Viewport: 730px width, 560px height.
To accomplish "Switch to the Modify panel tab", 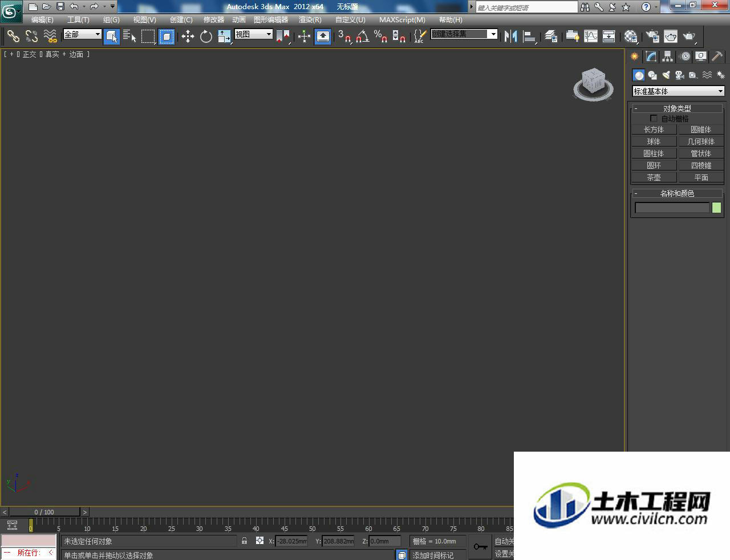I will [x=651, y=56].
